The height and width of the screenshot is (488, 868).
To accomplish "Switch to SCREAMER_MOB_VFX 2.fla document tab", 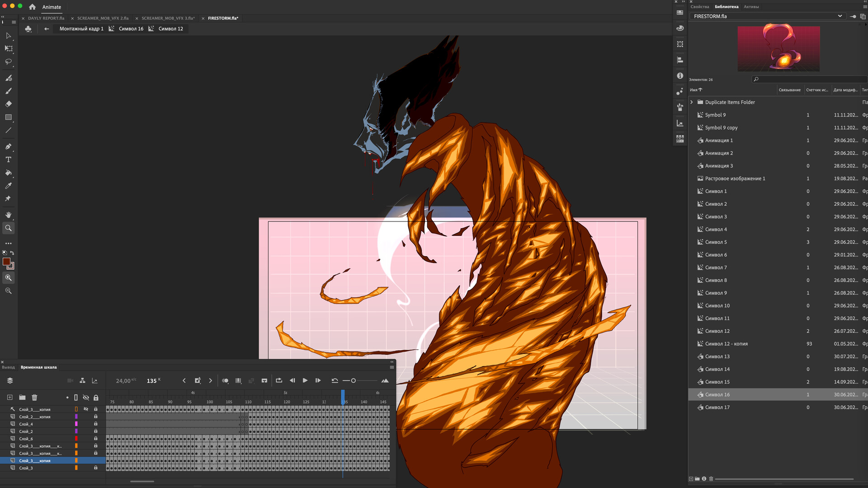I will (x=103, y=19).
